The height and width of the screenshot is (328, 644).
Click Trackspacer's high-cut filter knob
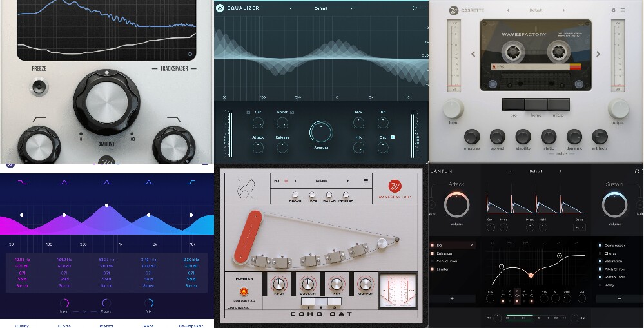point(174,147)
